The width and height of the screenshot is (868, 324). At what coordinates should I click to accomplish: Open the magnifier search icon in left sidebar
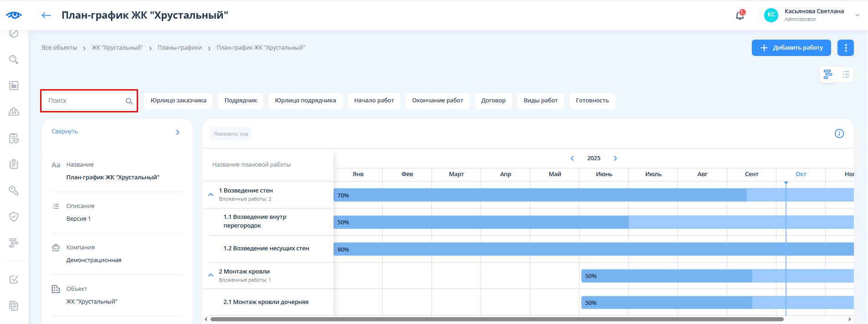(x=14, y=60)
